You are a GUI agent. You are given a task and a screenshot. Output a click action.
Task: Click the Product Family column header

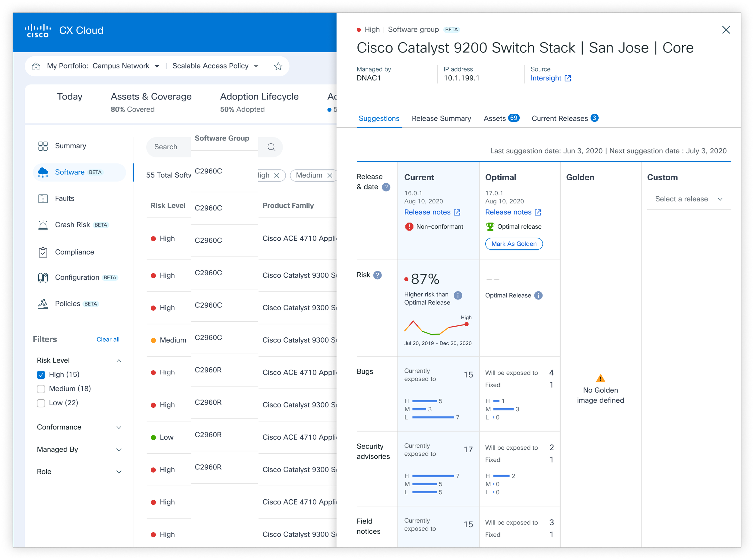click(x=288, y=206)
